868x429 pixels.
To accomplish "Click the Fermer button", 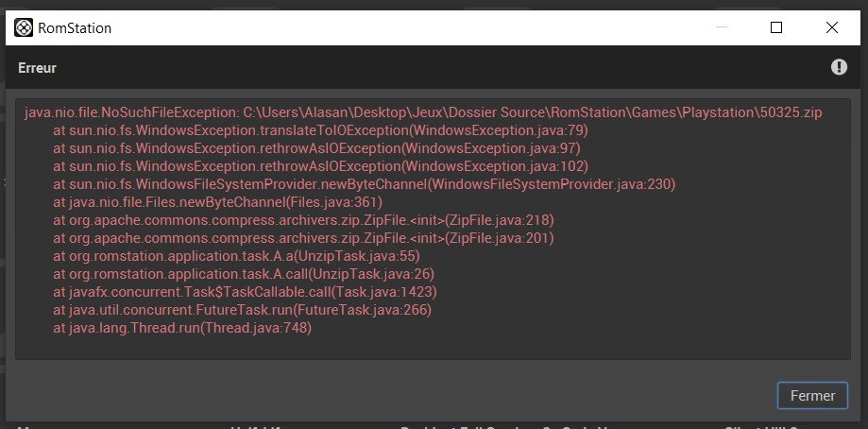I will coord(812,396).
